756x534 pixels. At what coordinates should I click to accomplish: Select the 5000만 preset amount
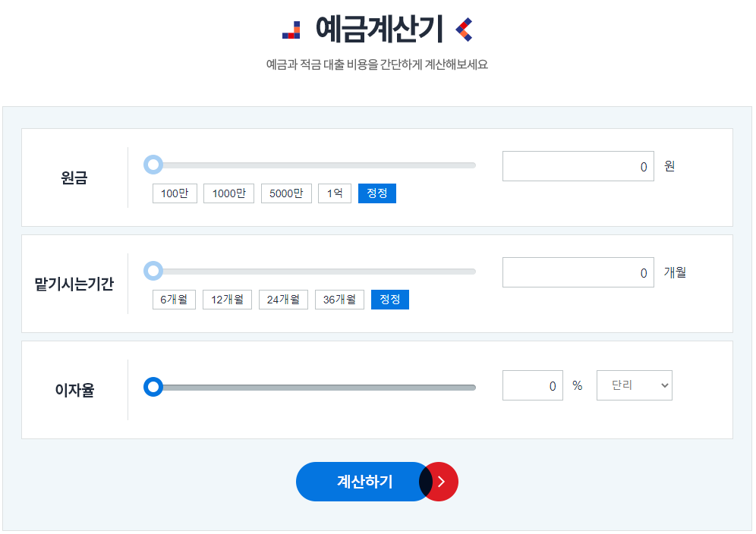coord(286,193)
